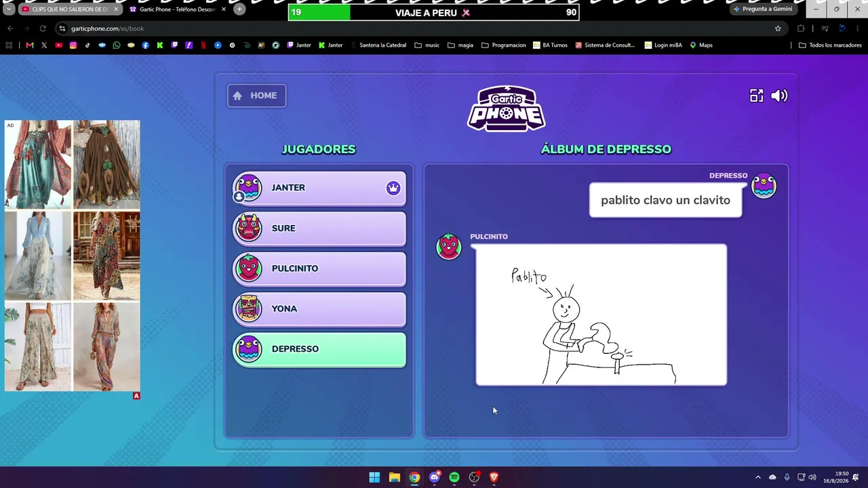Open the Gmail bookmark
Viewport: 868px width, 488px height.
[x=29, y=45]
